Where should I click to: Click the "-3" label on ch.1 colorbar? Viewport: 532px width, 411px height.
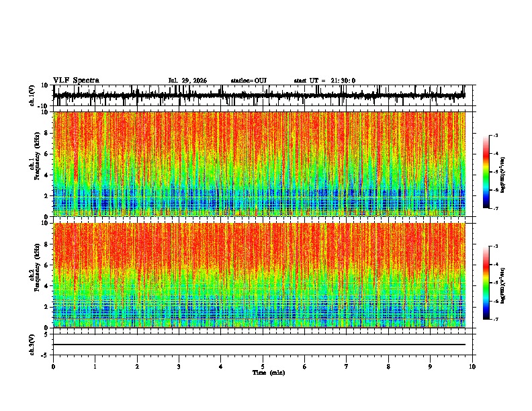(496, 135)
